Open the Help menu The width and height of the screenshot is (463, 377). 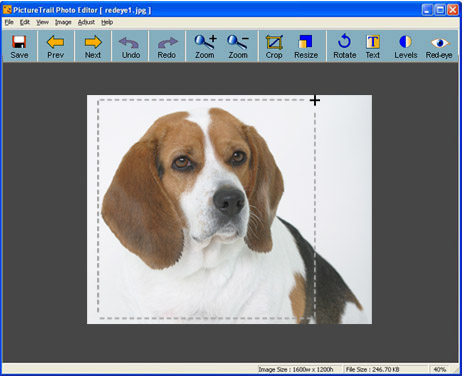point(107,22)
